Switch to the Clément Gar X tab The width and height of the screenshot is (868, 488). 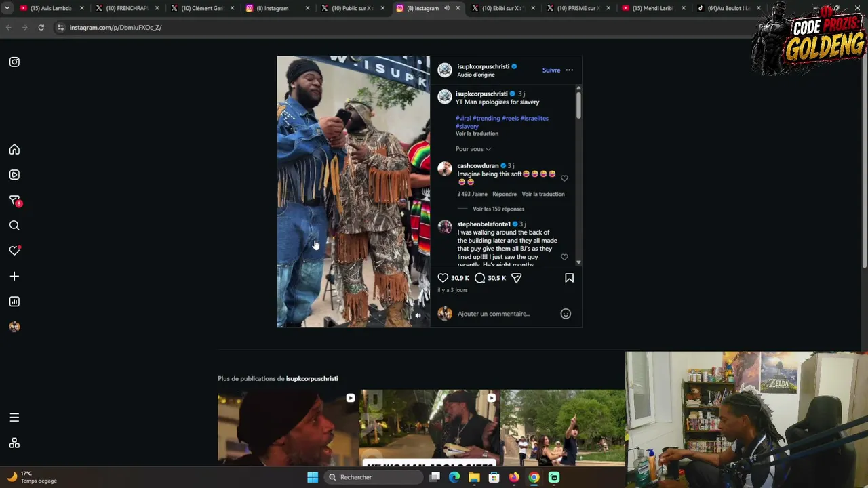coord(202,8)
